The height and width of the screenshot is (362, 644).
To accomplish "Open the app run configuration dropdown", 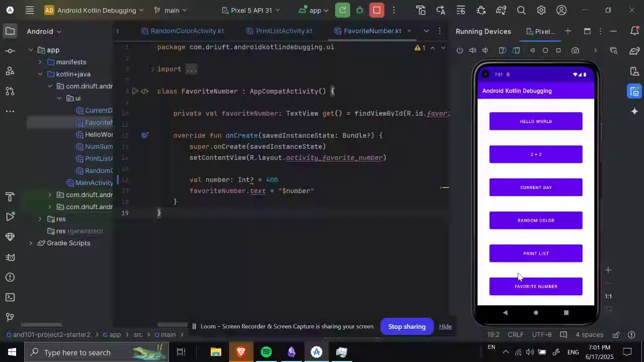I will point(313,10).
